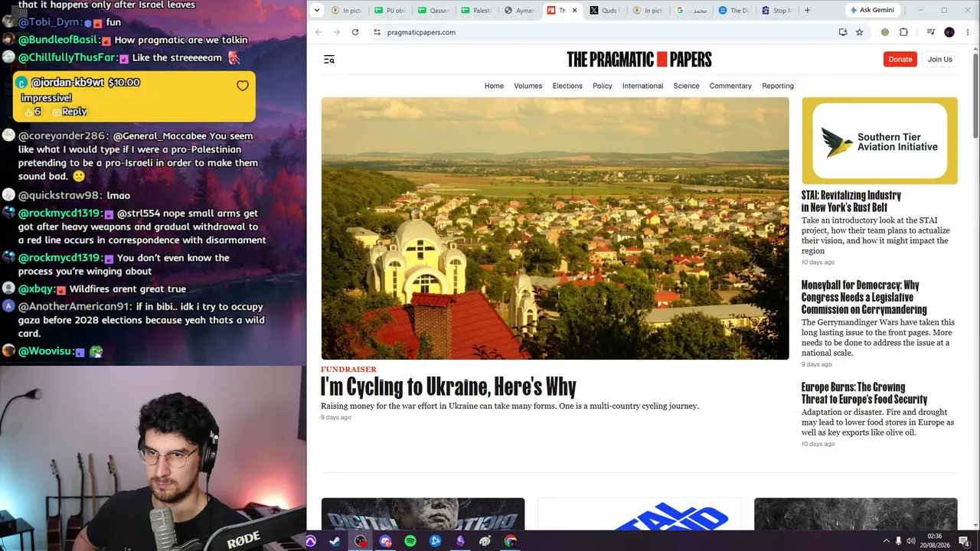Open the International section
Viewport: 980px width, 551px height.
click(x=643, y=86)
